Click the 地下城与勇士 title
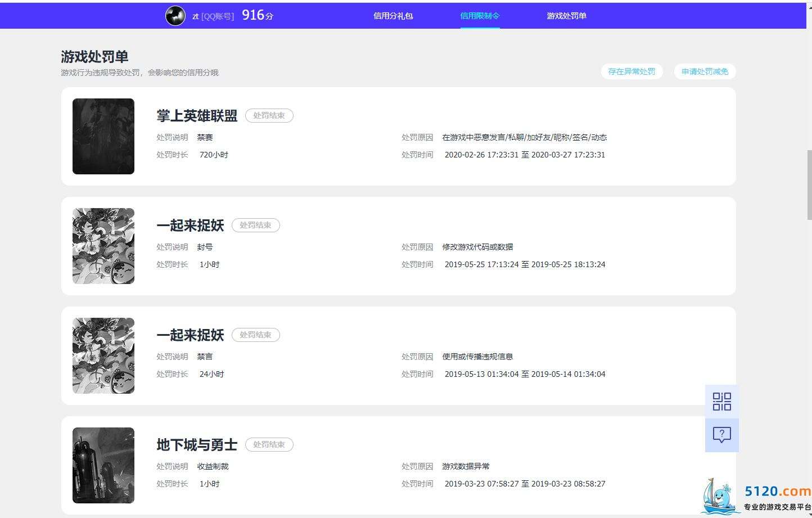The height and width of the screenshot is (518, 812). [197, 445]
